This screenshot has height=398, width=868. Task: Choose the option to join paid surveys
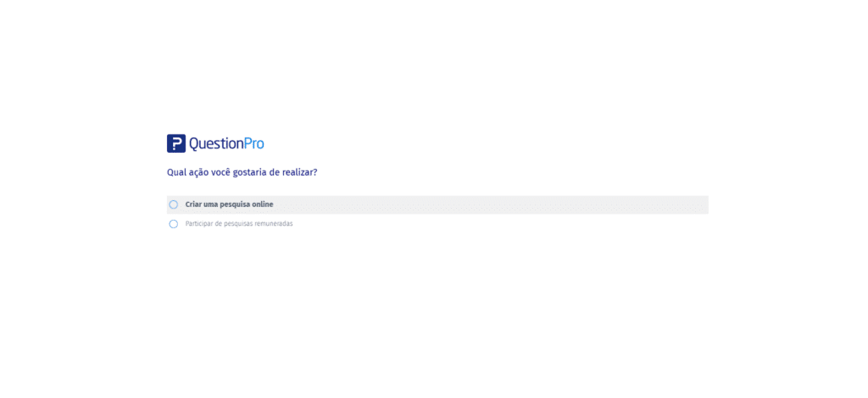(173, 224)
